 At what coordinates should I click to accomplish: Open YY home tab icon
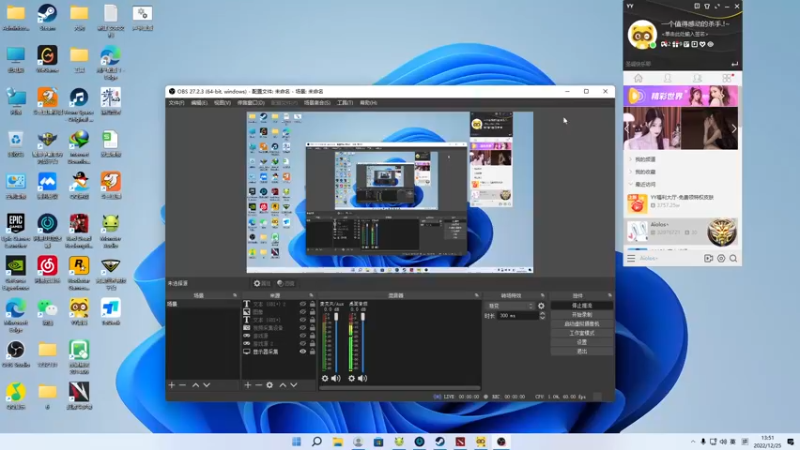(x=638, y=78)
